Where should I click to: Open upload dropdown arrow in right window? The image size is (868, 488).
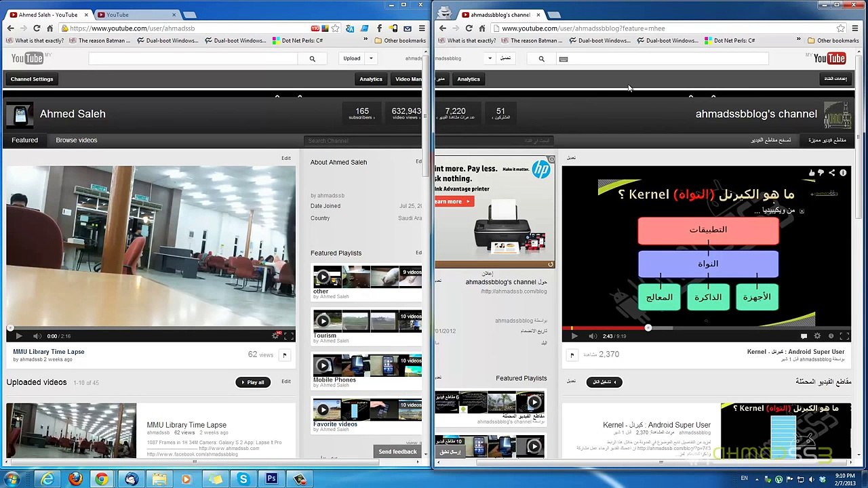[490, 59]
